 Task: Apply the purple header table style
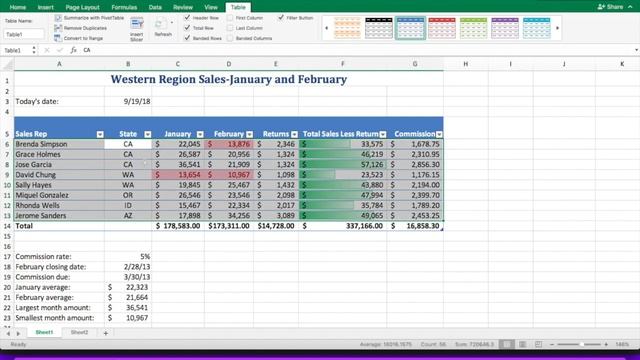[x=505, y=28]
